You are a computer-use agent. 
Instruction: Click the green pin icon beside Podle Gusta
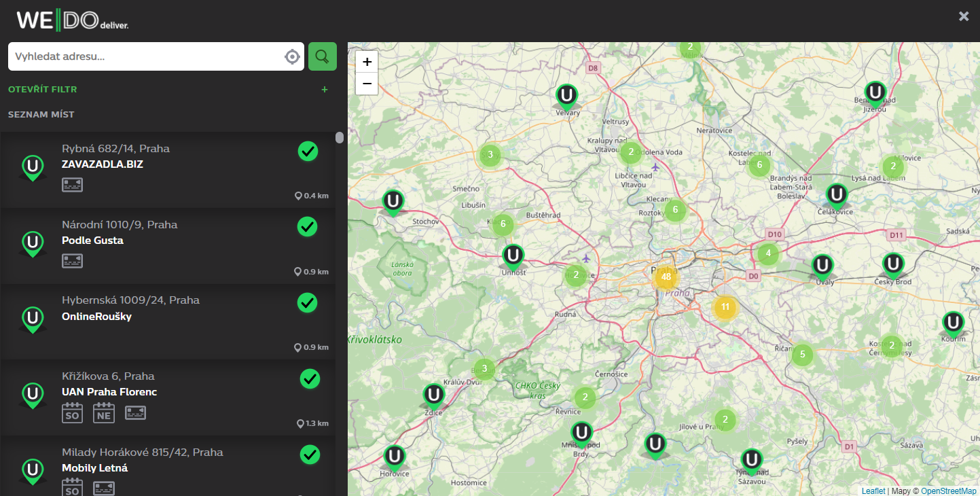click(x=33, y=243)
